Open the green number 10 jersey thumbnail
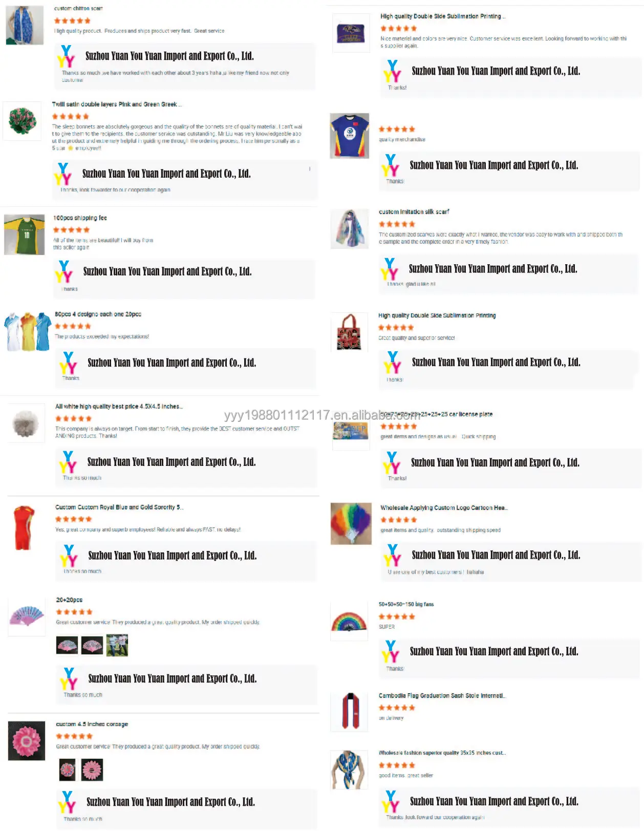This screenshot has height=831, width=644. pyautogui.click(x=24, y=235)
